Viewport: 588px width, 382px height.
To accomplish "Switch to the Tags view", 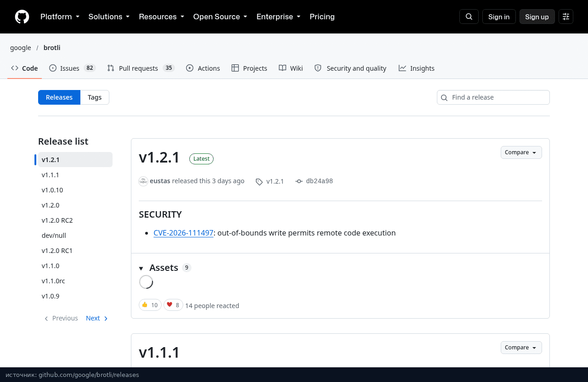I will [x=95, y=97].
